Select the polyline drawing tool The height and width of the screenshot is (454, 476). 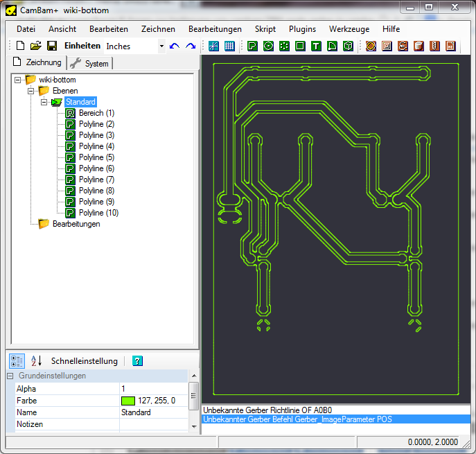click(x=252, y=46)
